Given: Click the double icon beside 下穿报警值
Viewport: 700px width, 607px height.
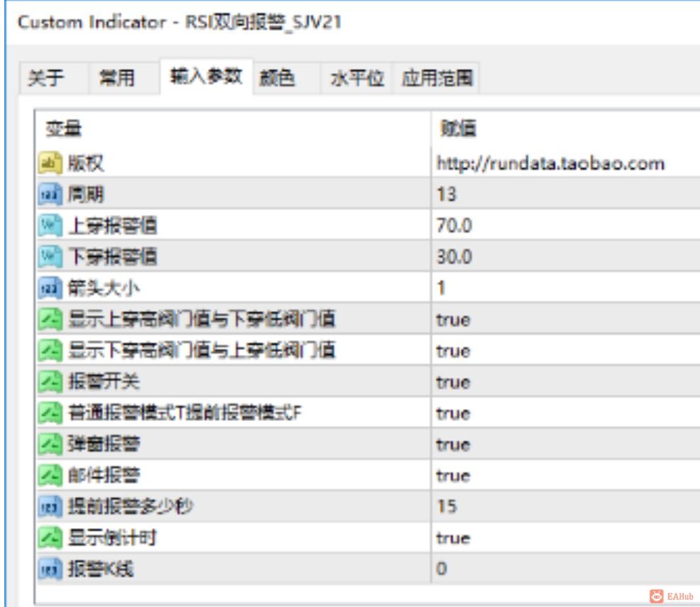Looking at the screenshot, I should [x=50, y=256].
